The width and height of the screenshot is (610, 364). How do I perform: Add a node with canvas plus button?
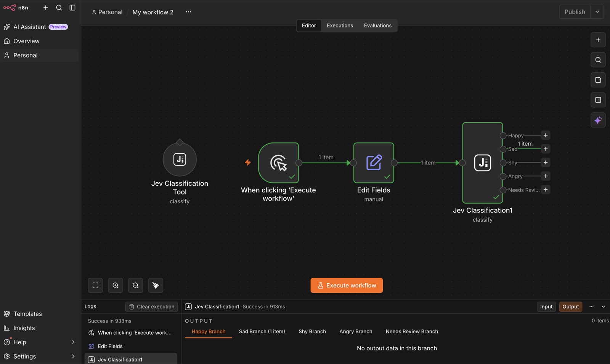pyautogui.click(x=598, y=40)
